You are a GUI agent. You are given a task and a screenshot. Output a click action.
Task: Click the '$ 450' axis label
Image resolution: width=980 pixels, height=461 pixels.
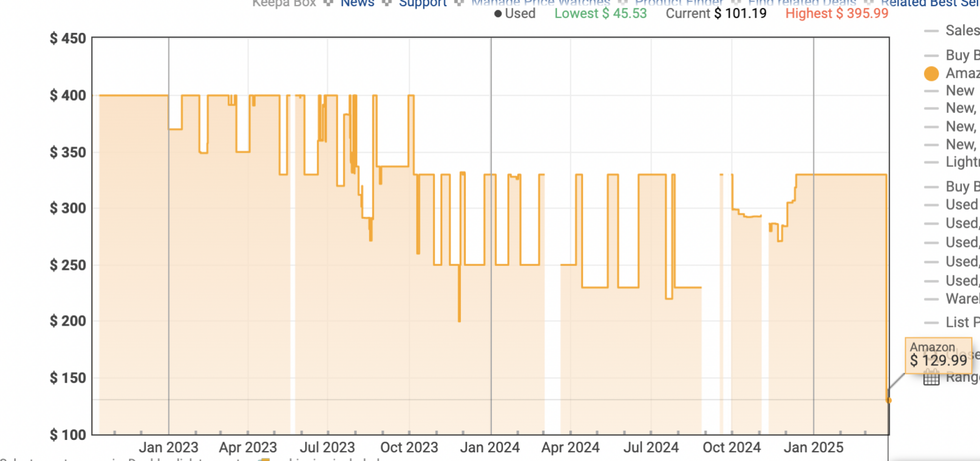coord(68,38)
